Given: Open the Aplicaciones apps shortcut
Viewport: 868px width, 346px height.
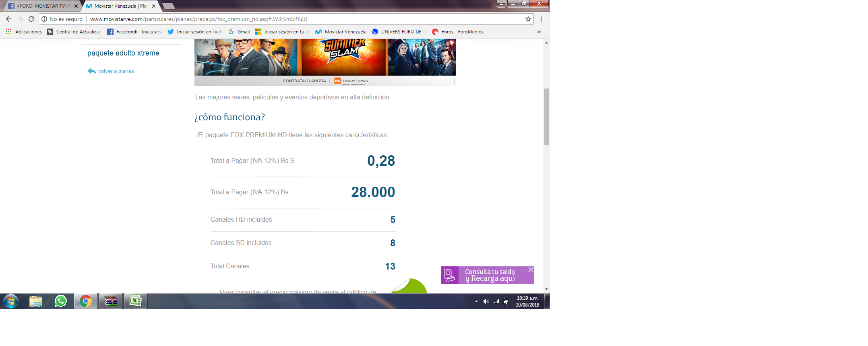Looking at the screenshot, I should pyautogui.click(x=24, y=32).
